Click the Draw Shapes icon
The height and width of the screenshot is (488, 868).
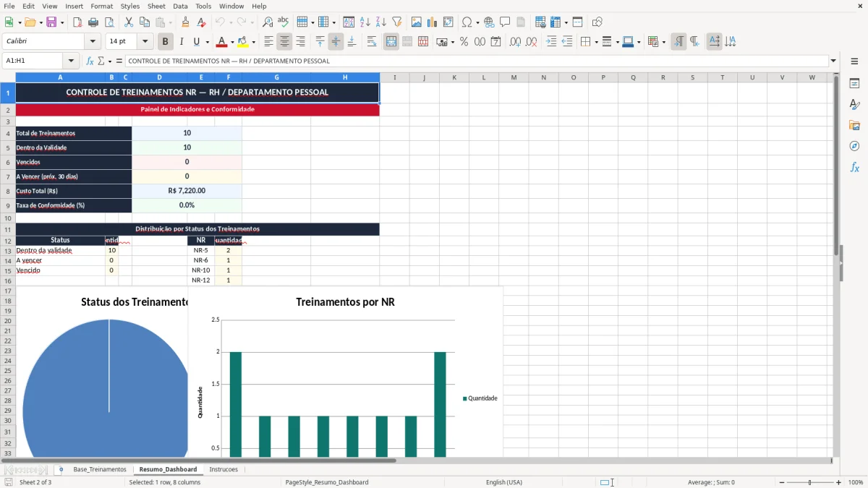click(597, 22)
